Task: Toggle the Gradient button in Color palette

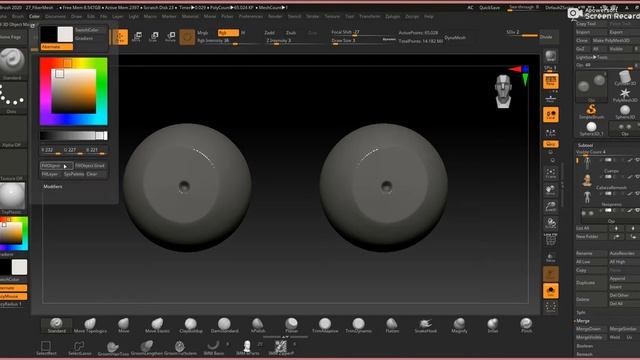Action: (x=84, y=38)
